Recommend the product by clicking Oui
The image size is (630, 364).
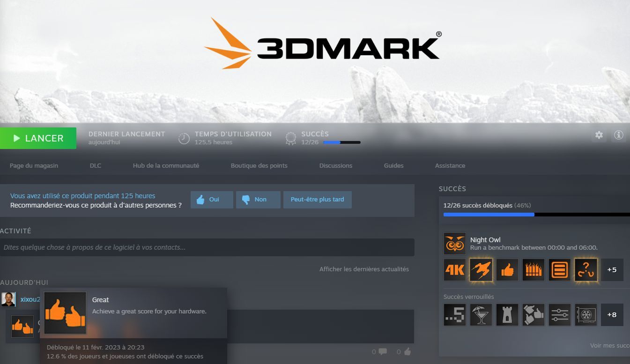tap(212, 200)
